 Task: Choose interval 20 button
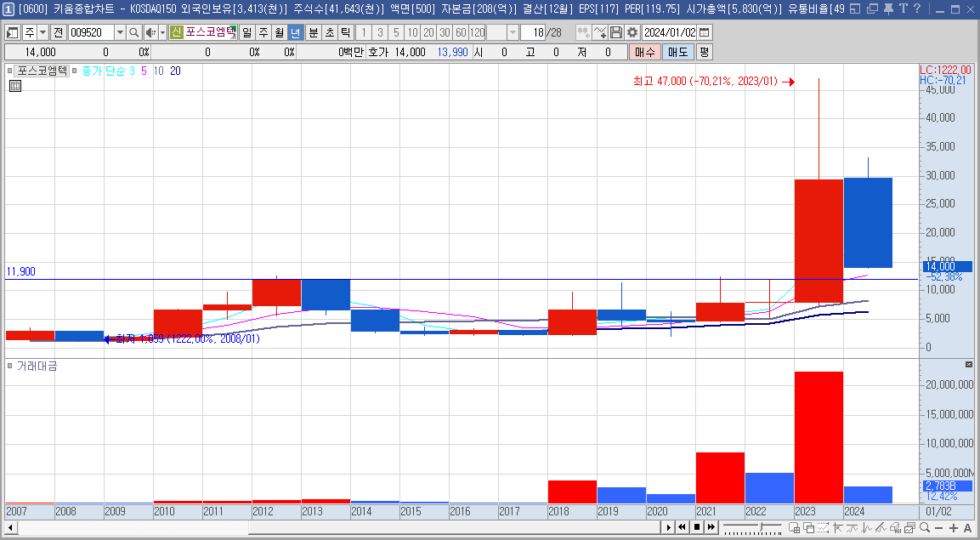(428, 32)
